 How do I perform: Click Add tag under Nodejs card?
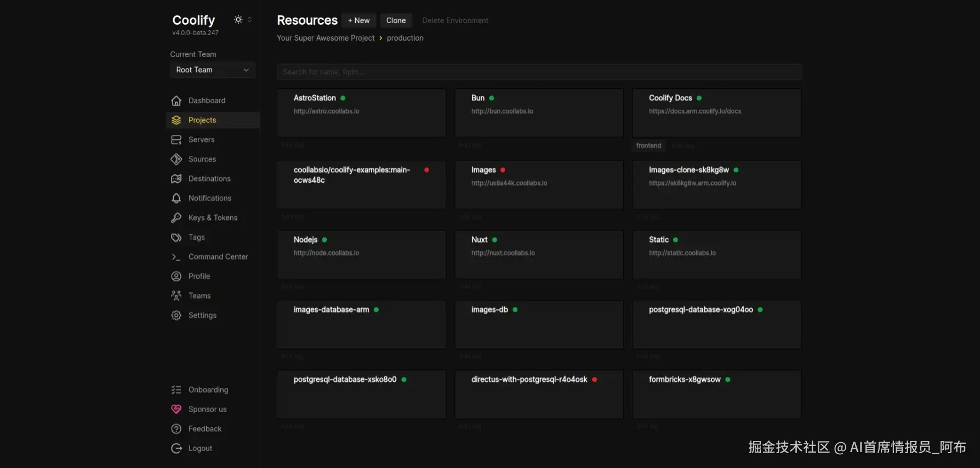pyautogui.click(x=292, y=286)
